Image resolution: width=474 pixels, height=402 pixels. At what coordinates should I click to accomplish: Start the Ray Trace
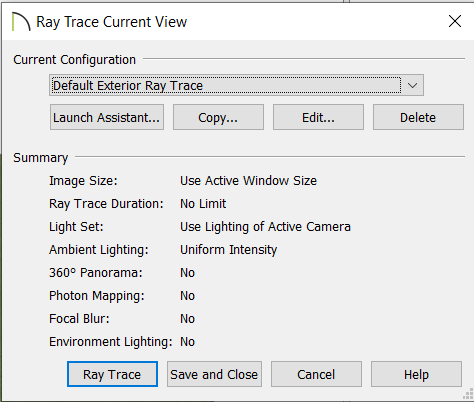coord(112,374)
